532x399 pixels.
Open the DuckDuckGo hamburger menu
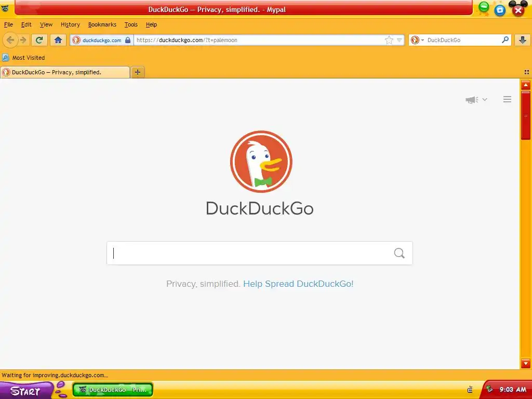(507, 99)
